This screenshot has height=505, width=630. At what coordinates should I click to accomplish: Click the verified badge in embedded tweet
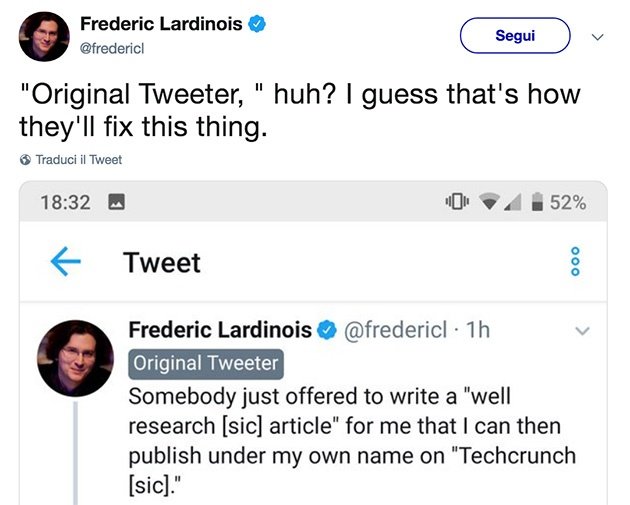pyautogui.click(x=326, y=330)
